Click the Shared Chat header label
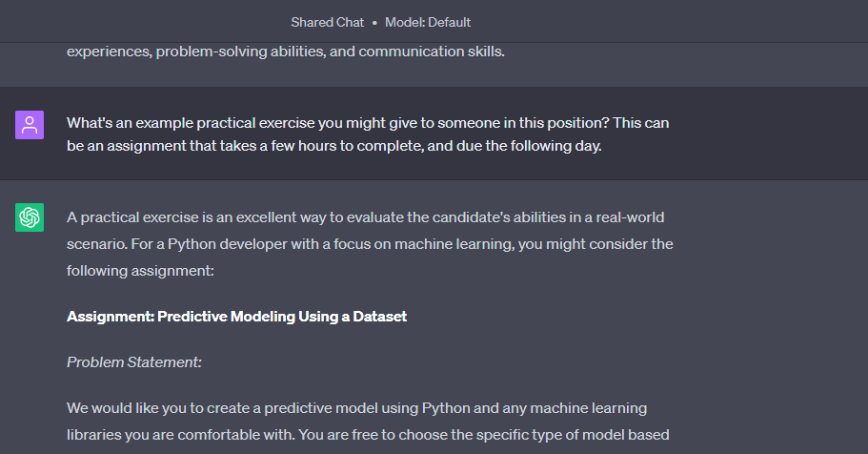868x454 pixels. point(327,22)
